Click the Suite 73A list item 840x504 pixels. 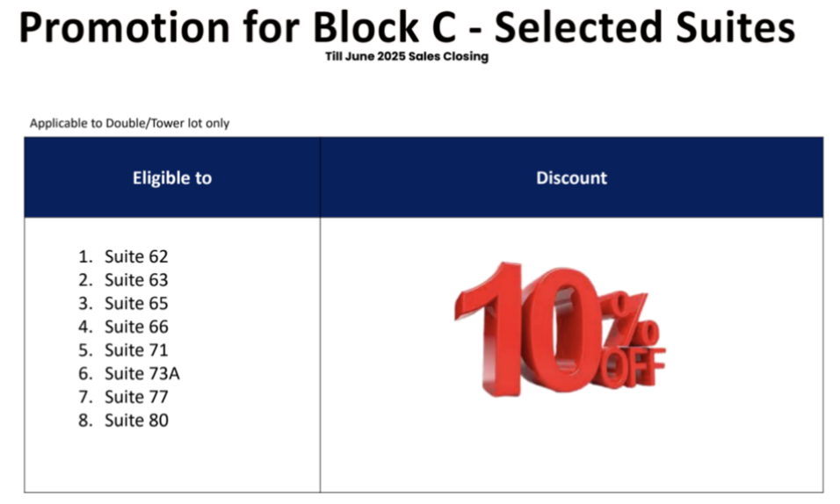click(x=142, y=374)
